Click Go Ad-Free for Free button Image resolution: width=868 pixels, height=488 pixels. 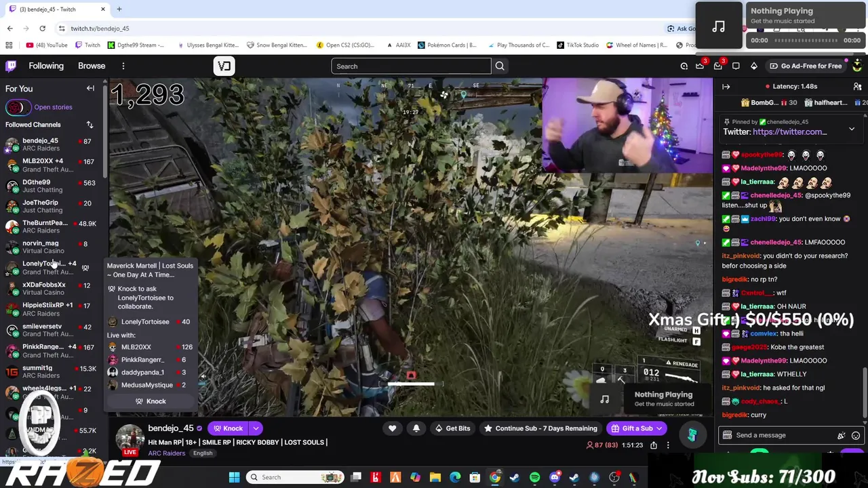pyautogui.click(x=806, y=66)
